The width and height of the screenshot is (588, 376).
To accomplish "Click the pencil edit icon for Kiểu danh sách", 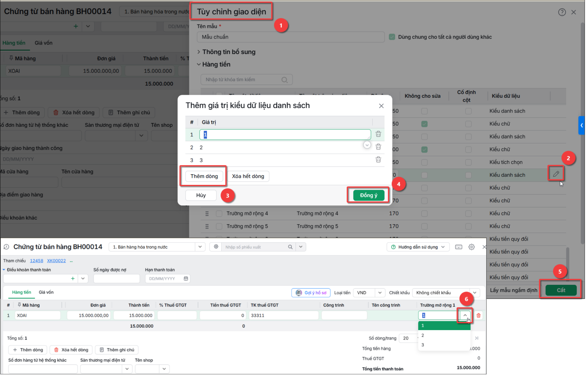I will (x=556, y=174).
